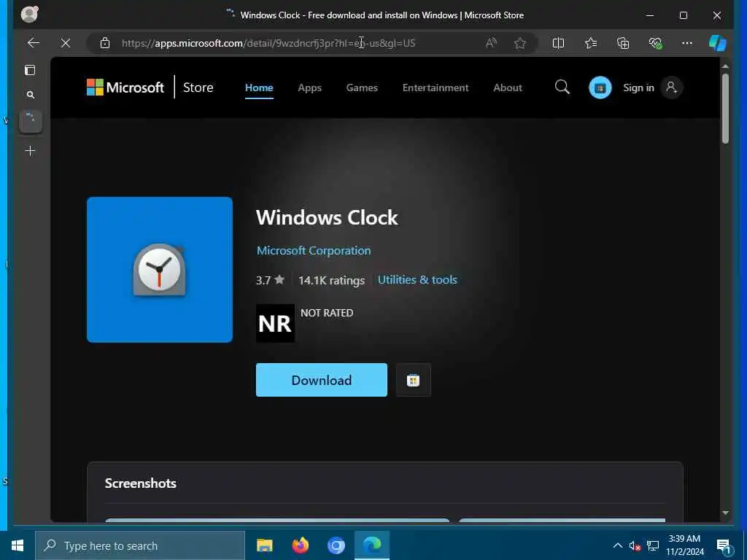Open the Home tab
Screen dimensions: 747x560
tap(259, 87)
